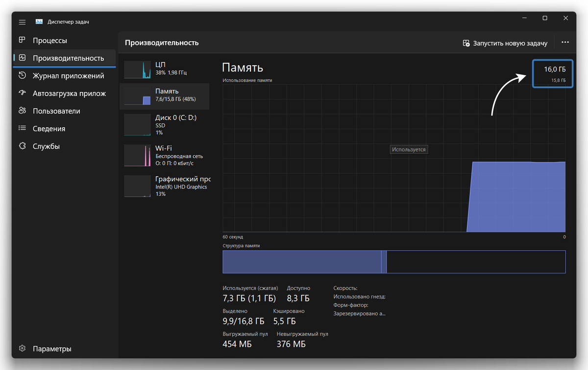The width and height of the screenshot is (588, 370).
Task: Select the Wi-Fi network thumbnail graph
Action: 138,155
